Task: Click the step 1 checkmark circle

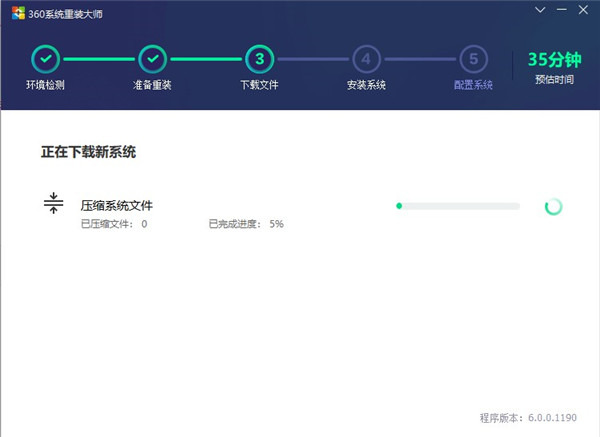Action: (45, 59)
